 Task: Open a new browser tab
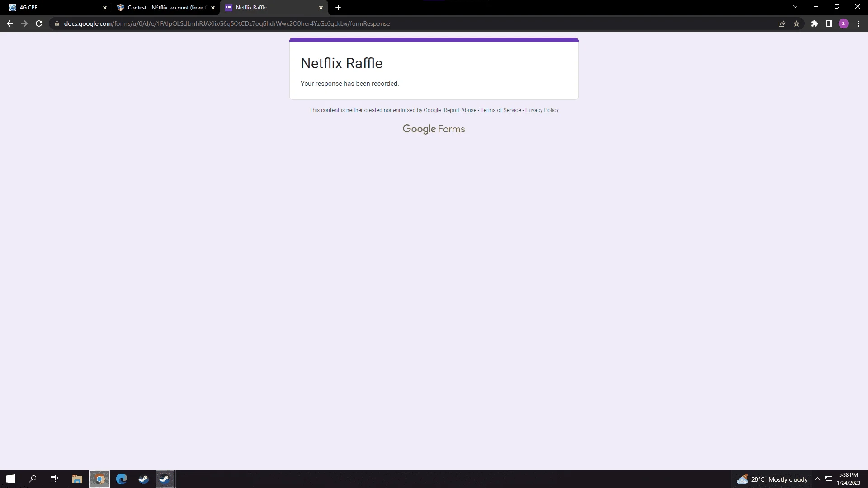(x=338, y=8)
